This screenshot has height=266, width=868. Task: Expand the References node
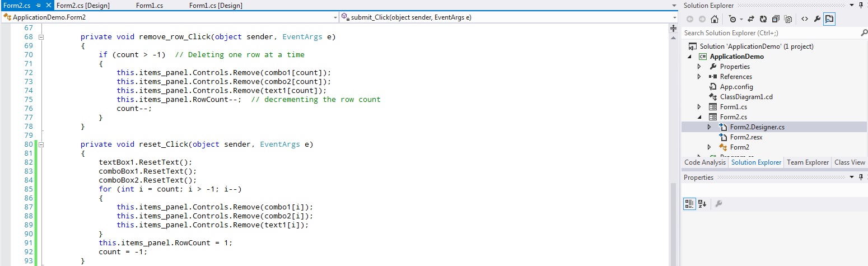coord(699,77)
